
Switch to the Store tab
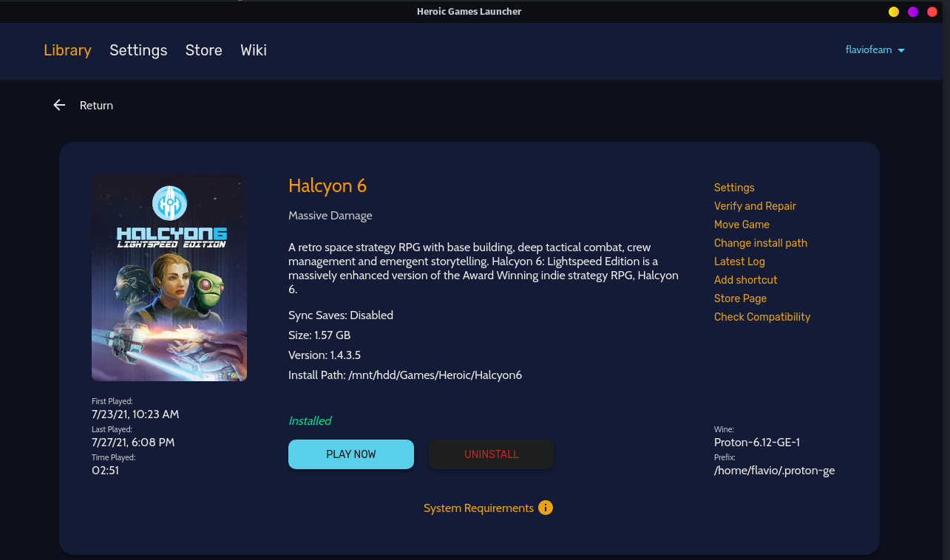[x=204, y=50]
